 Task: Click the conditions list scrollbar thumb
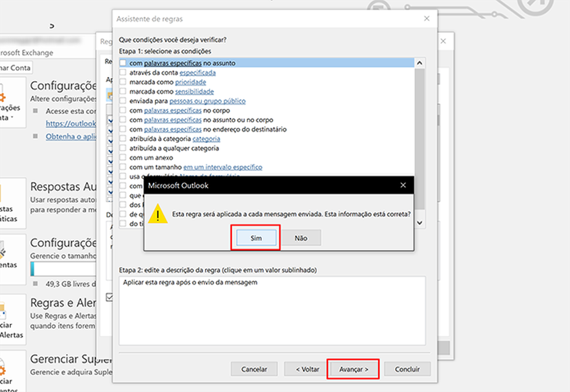click(x=419, y=139)
